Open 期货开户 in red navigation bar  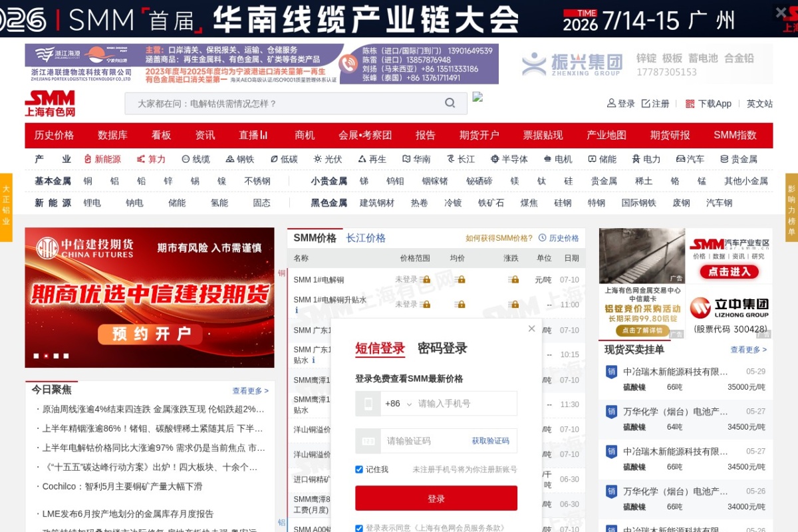coord(479,135)
